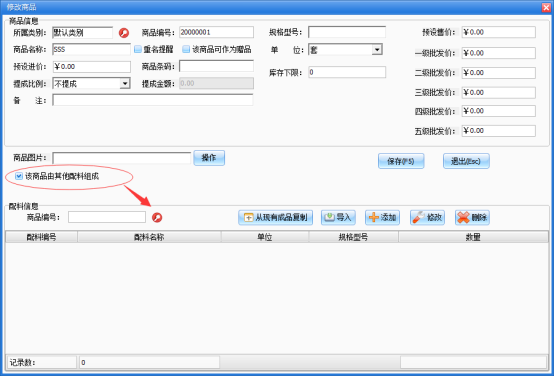The width and height of the screenshot is (554, 376).
Task: Click the 操作 button for product image
Action: [209, 158]
